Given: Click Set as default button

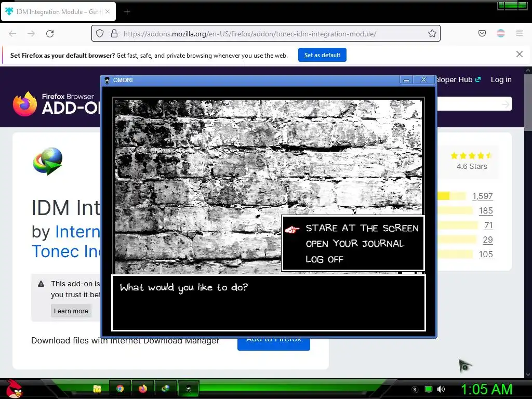Looking at the screenshot, I should 322,55.
